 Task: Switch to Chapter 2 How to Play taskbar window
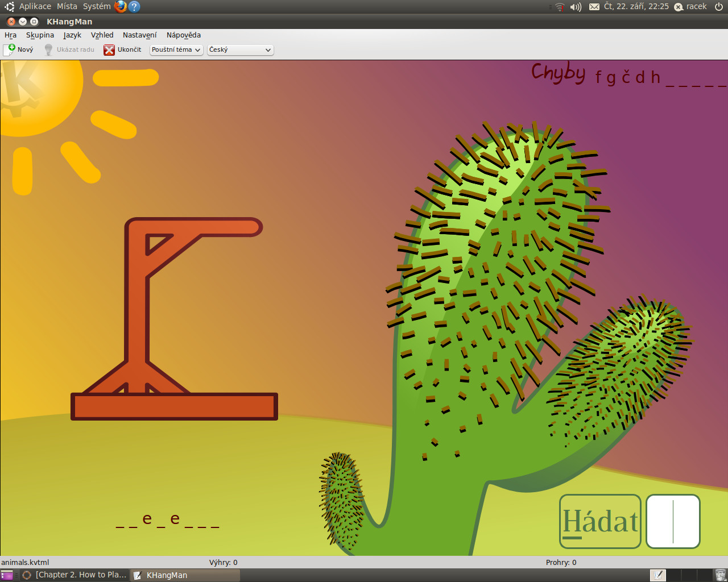[x=75, y=575]
